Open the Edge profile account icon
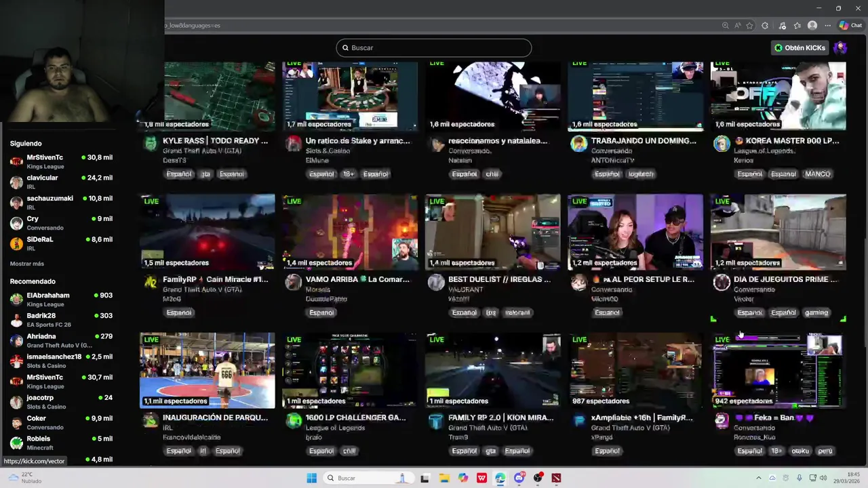This screenshot has width=868, height=488. [812, 25]
